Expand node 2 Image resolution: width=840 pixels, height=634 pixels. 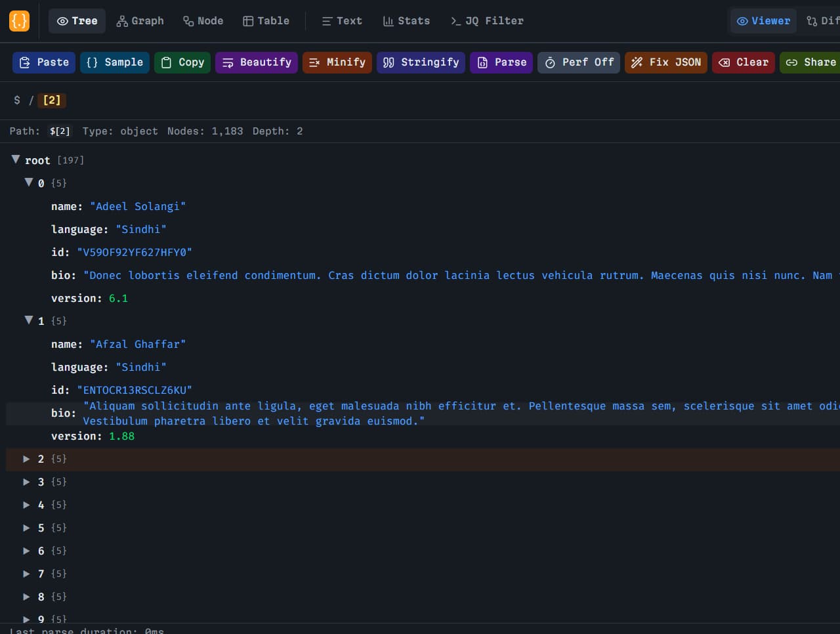[x=27, y=459]
